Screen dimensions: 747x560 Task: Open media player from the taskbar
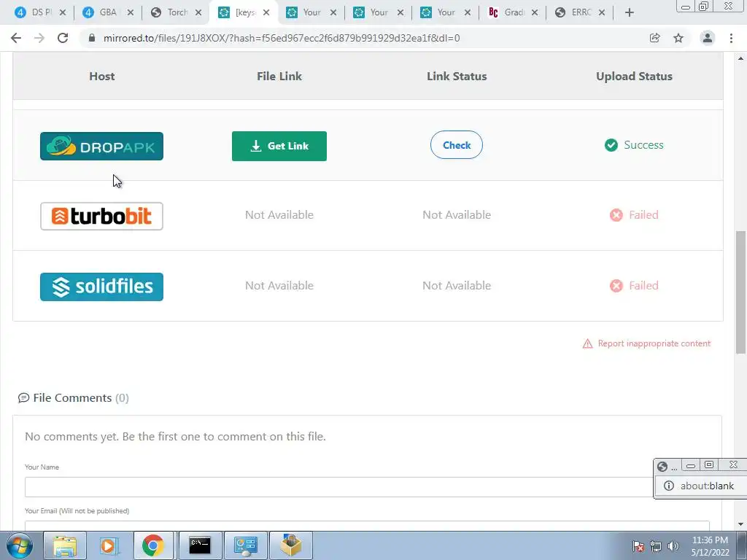click(109, 545)
